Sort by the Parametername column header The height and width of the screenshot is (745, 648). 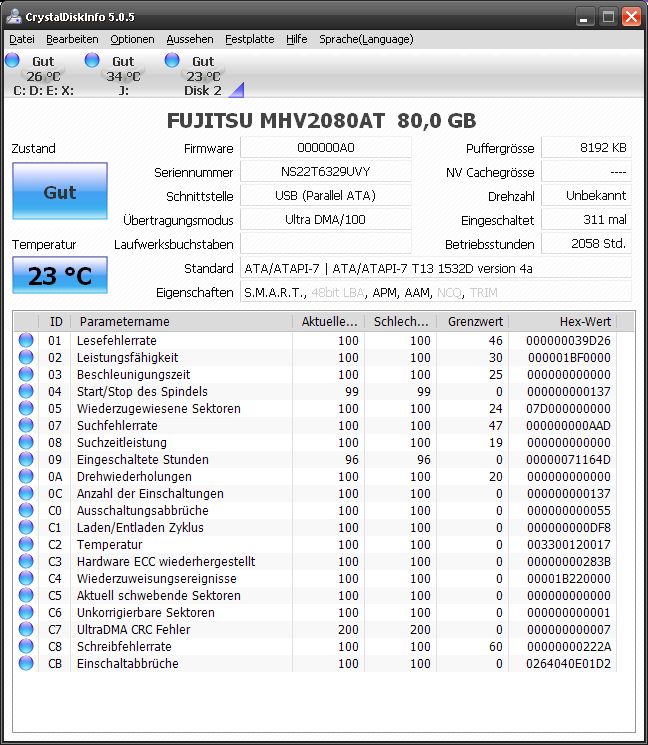click(181, 322)
